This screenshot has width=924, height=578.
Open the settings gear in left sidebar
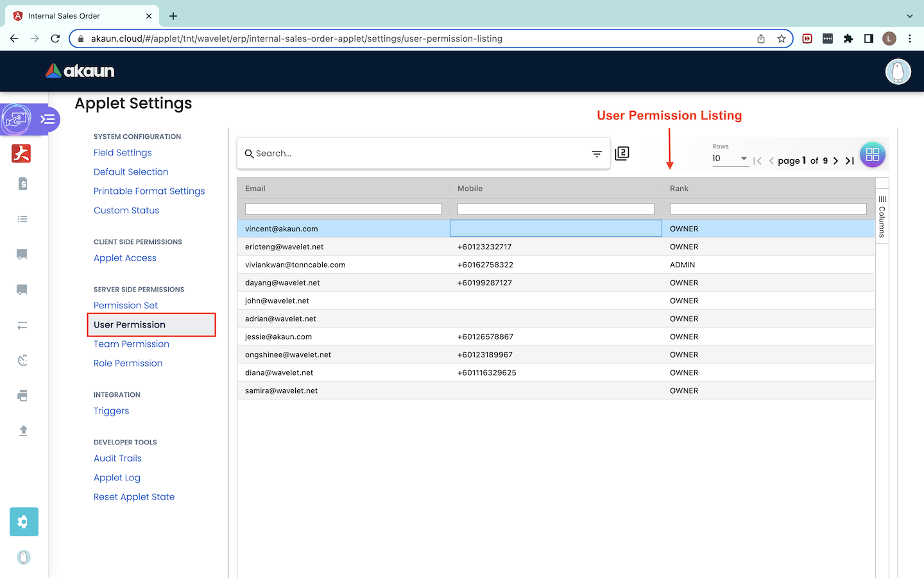coord(24,521)
